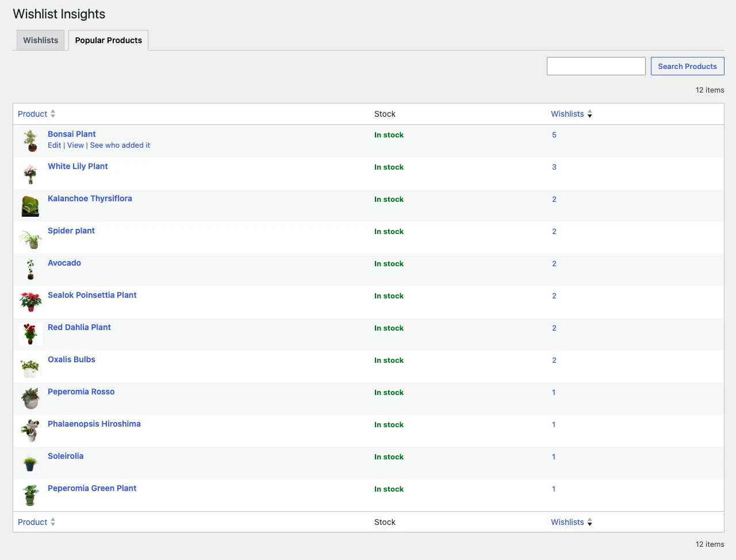Click the Oxalis Bulbs thumbnail image

point(30,366)
